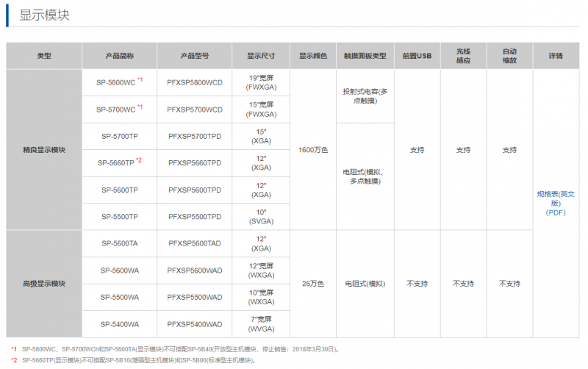Click the 显示模块 section heading
Screen dimensions: 588x369
pyautogui.click(x=44, y=15)
